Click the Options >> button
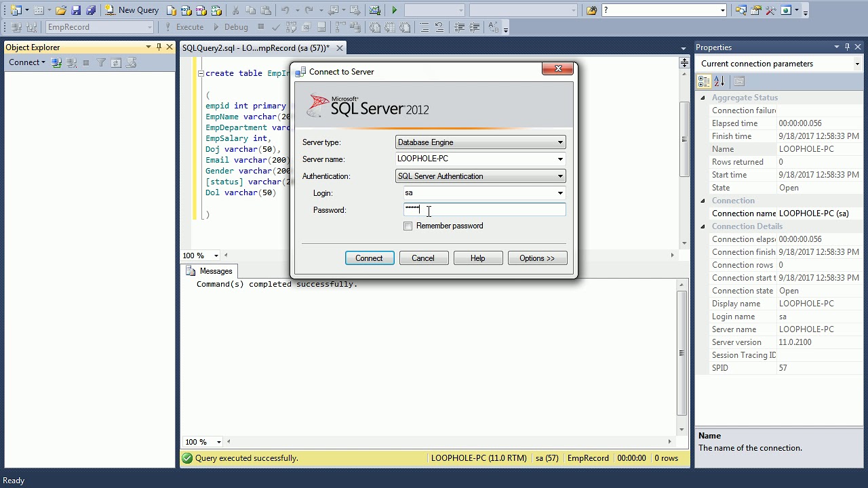The height and width of the screenshot is (488, 868). click(x=537, y=258)
